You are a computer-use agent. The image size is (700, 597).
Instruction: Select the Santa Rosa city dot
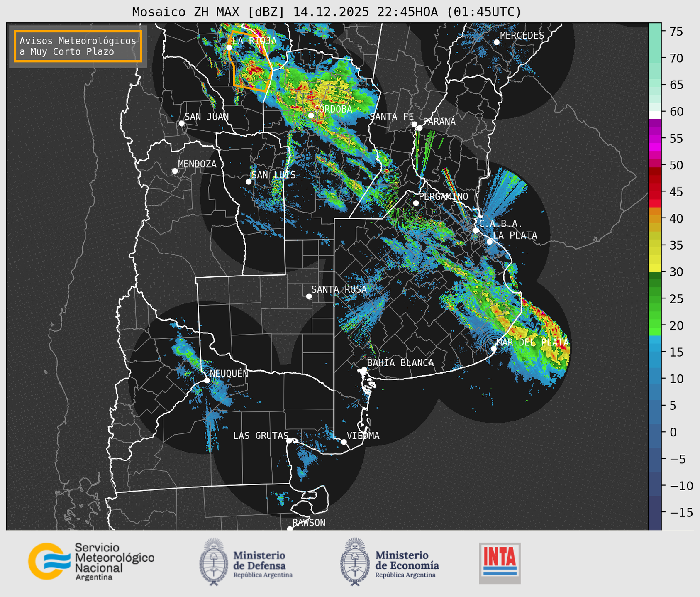pos(309,296)
